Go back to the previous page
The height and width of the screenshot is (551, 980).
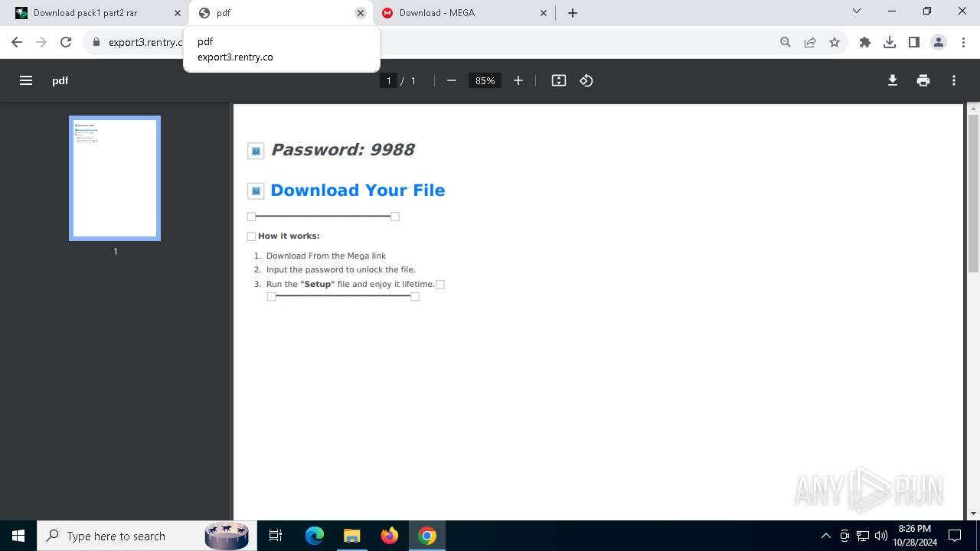[17, 42]
